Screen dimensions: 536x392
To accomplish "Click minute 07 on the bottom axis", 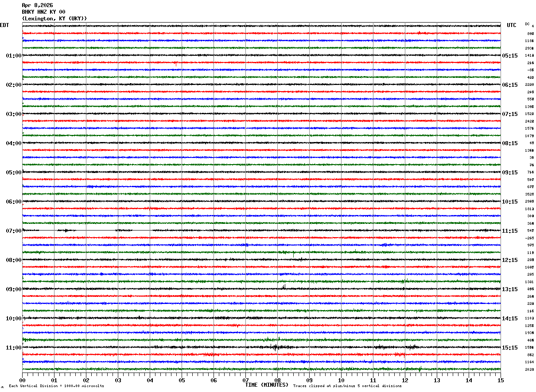I will tap(245, 380).
